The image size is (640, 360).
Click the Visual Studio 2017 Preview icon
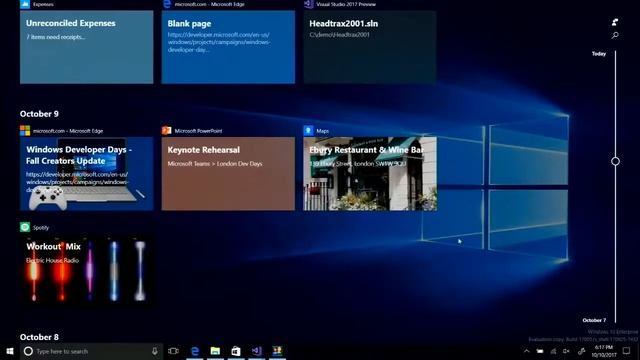pyautogui.click(x=308, y=4)
